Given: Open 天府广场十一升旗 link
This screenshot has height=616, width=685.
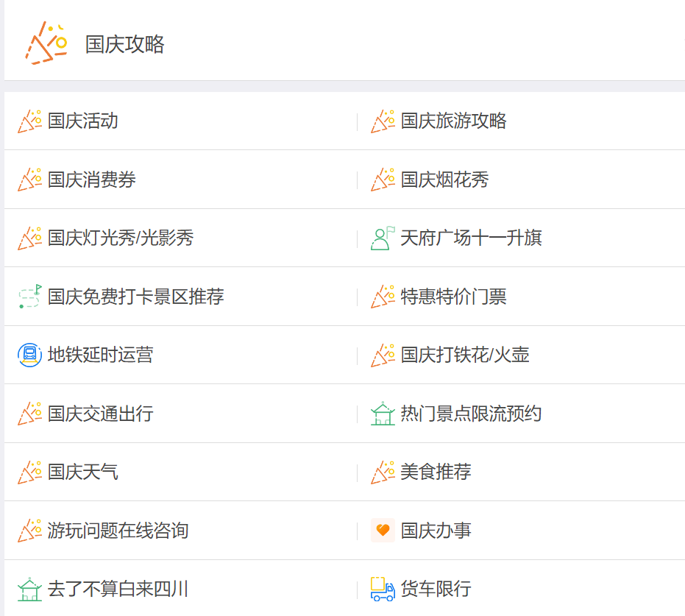Looking at the screenshot, I should click(x=471, y=238).
